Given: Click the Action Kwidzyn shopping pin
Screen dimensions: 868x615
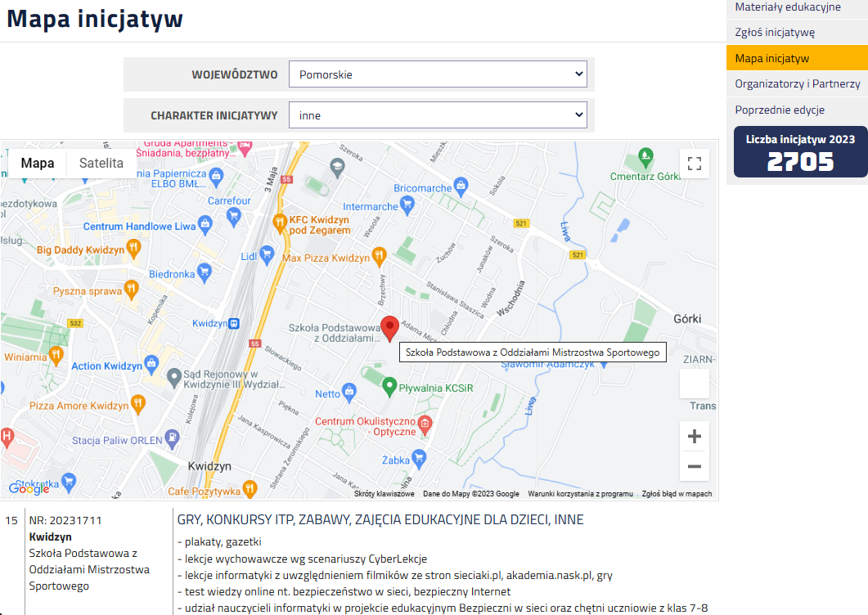Looking at the screenshot, I should [151, 365].
